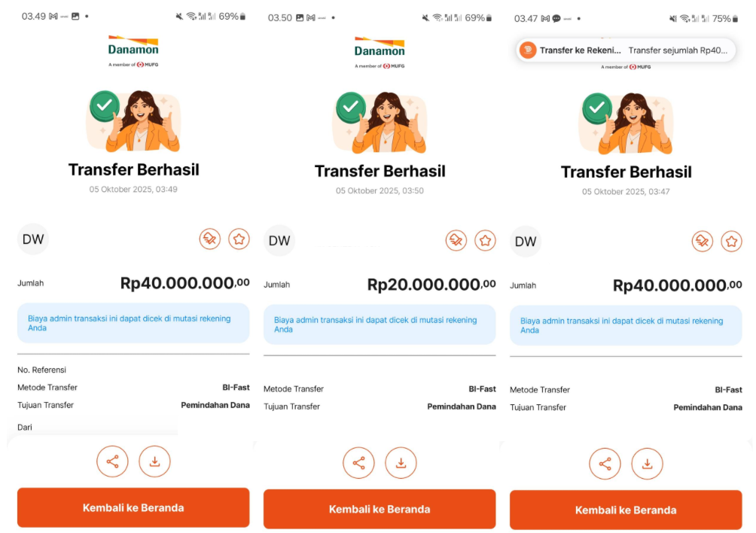Share the 03:49 transfer receipt
This screenshot has width=756, height=533.
(112, 461)
